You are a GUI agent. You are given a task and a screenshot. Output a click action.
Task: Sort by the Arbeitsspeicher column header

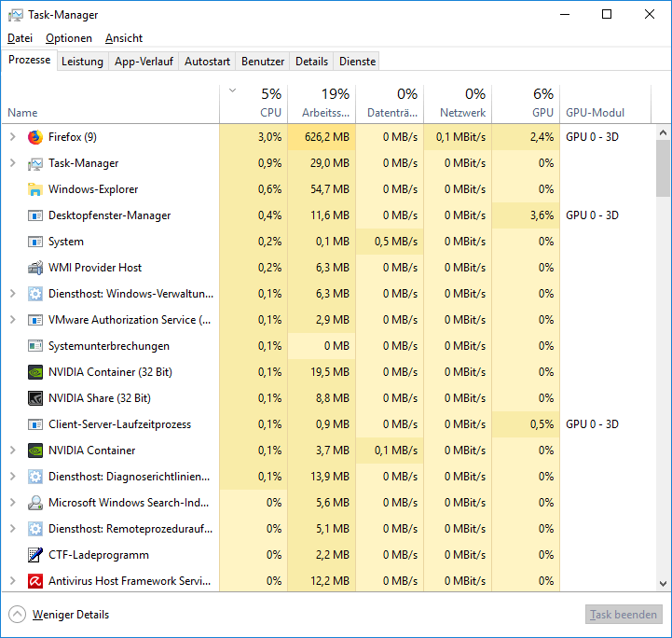click(322, 104)
